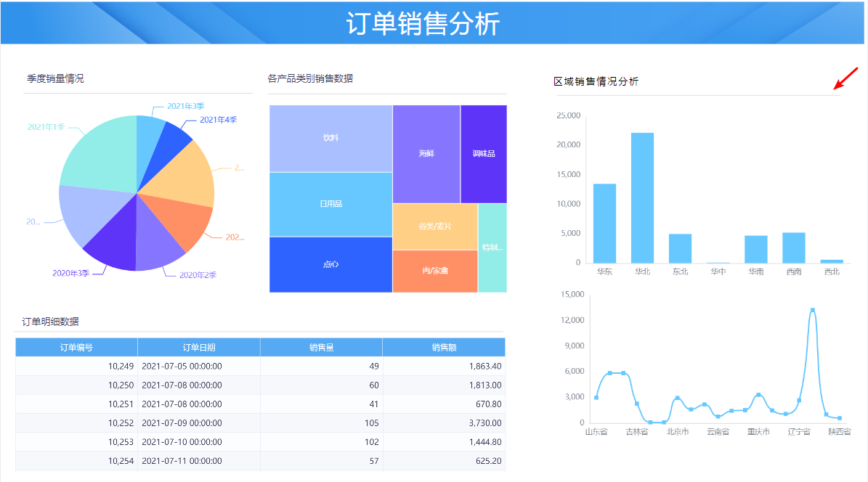868x482 pixels.
Task: Click date cell 2021-07-09 00:00:00
Action: tap(199, 422)
